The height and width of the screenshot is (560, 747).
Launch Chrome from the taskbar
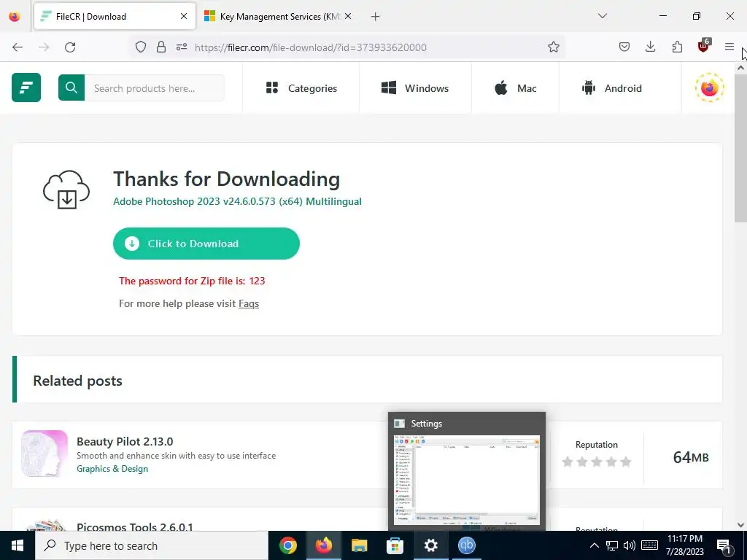(x=287, y=545)
